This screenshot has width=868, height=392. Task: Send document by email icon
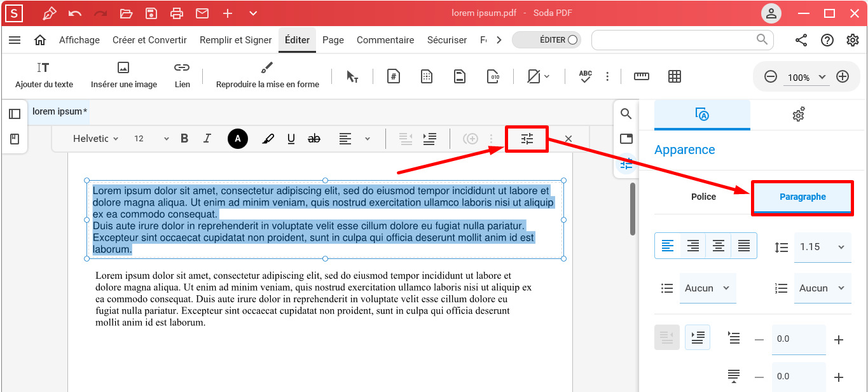pos(202,13)
